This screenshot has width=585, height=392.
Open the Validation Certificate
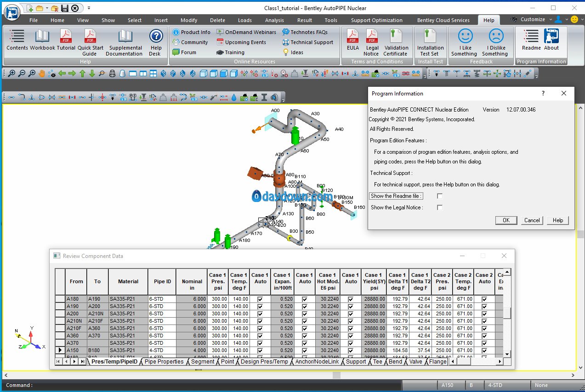[x=396, y=42]
